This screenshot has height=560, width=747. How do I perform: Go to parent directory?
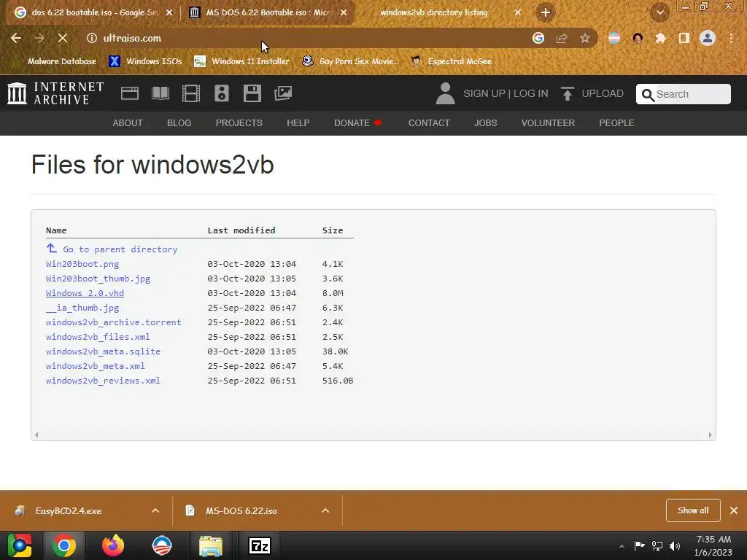click(x=112, y=249)
